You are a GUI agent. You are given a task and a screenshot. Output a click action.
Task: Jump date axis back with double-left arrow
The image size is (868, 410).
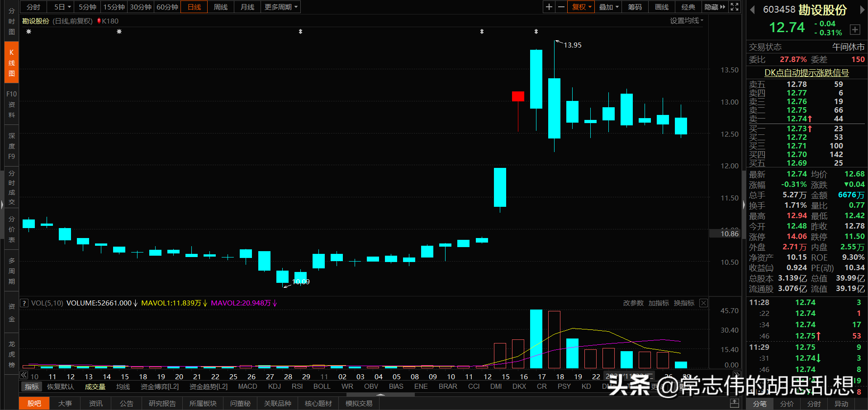click(x=24, y=375)
